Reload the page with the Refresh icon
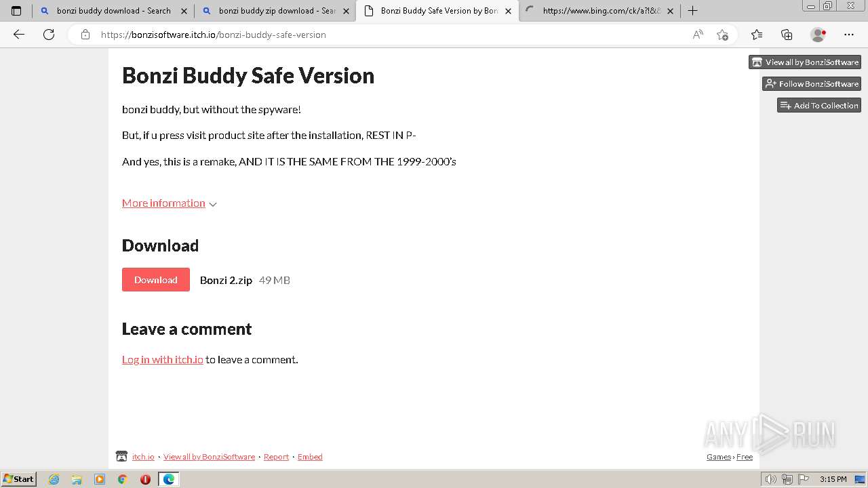This screenshot has height=488, width=868. tap(49, 35)
